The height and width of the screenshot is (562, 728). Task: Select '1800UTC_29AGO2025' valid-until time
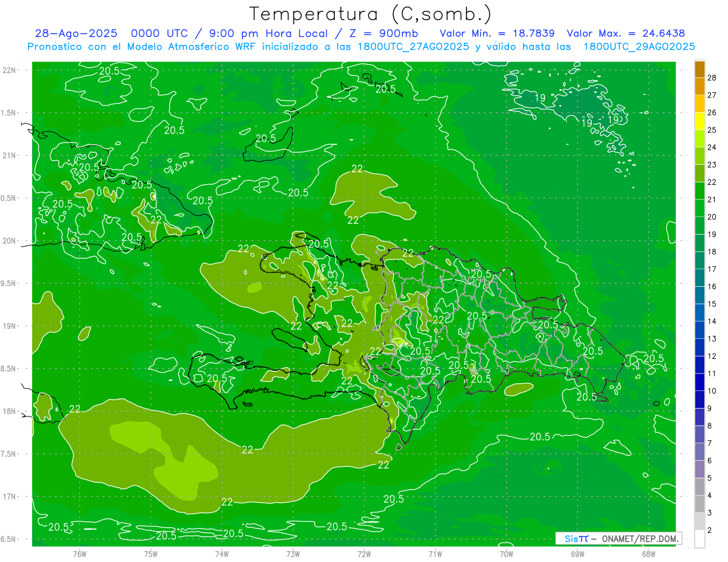pos(639,47)
